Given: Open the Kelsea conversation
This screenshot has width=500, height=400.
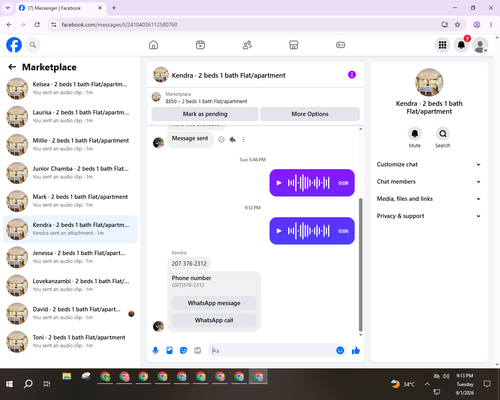Looking at the screenshot, I should 70,88.
